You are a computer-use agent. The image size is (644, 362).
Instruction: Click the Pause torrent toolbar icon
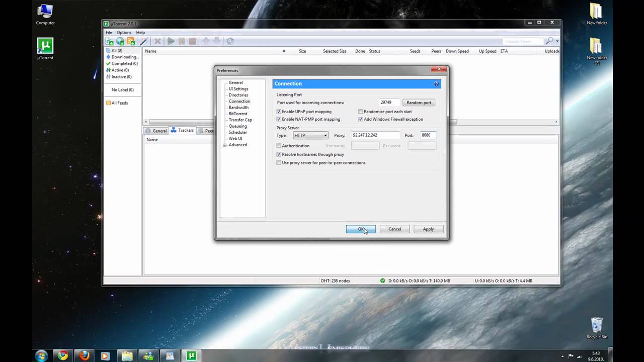tap(182, 41)
